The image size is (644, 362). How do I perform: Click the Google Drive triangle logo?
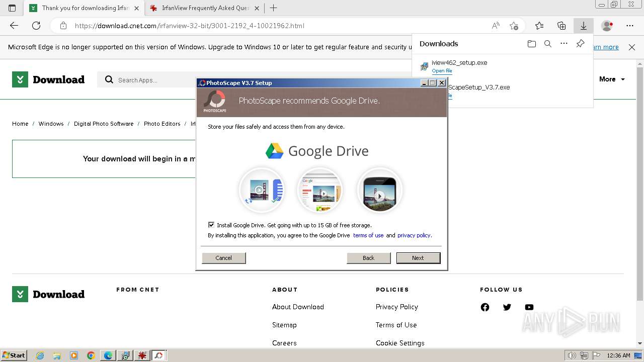pos(275,151)
